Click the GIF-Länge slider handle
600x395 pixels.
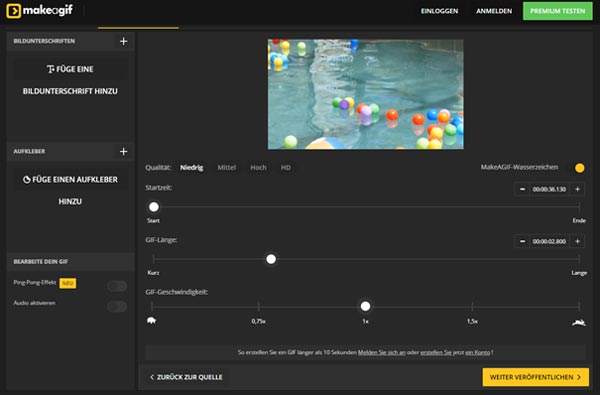[271, 259]
